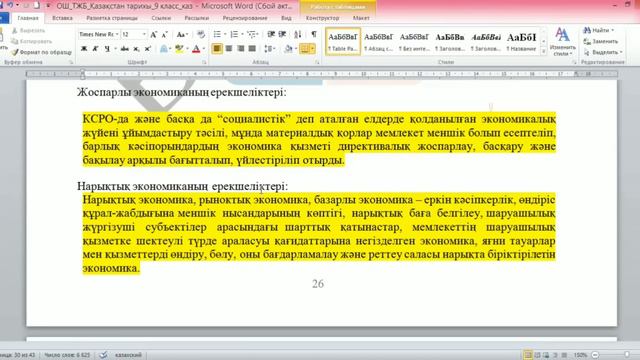640x360 pixels.
Task: Align text right
Action: 240,49
